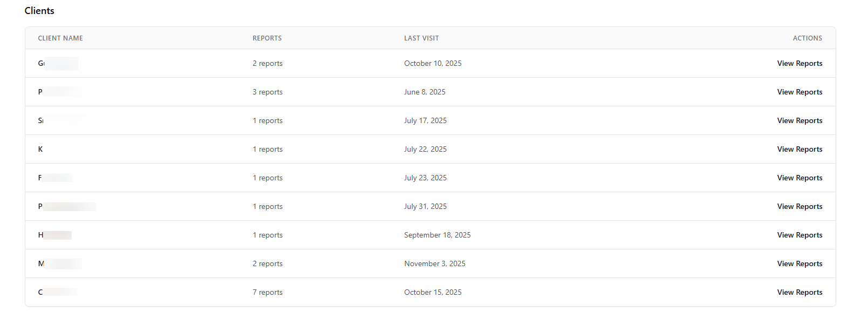Open reports for the client with 3 reports
This screenshot has height=318, width=868.
coord(799,92)
